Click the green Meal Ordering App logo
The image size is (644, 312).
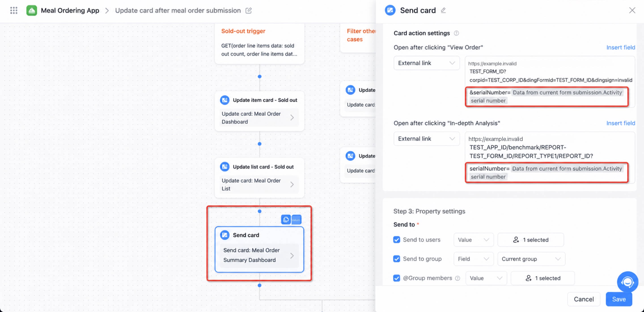click(32, 11)
